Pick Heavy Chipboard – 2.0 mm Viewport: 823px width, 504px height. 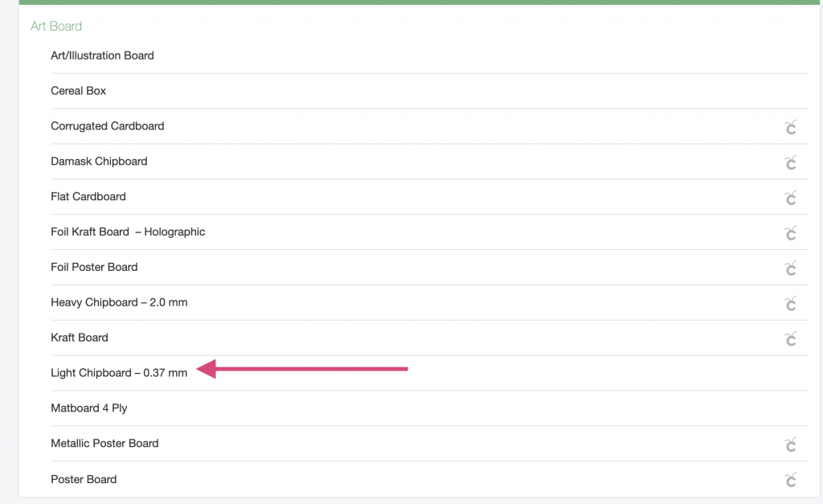pyautogui.click(x=119, y=302)
